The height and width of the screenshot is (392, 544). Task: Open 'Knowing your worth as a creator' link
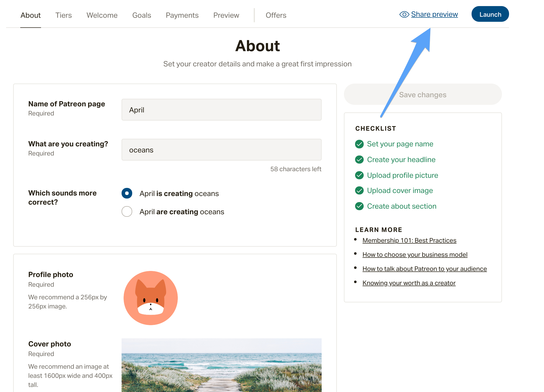tap(409, 283)
